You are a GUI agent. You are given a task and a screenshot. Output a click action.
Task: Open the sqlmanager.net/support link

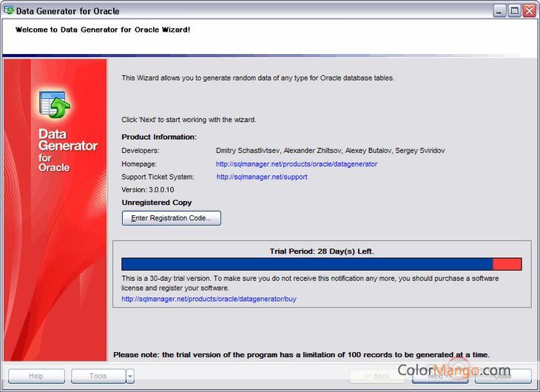coord(262,177)
